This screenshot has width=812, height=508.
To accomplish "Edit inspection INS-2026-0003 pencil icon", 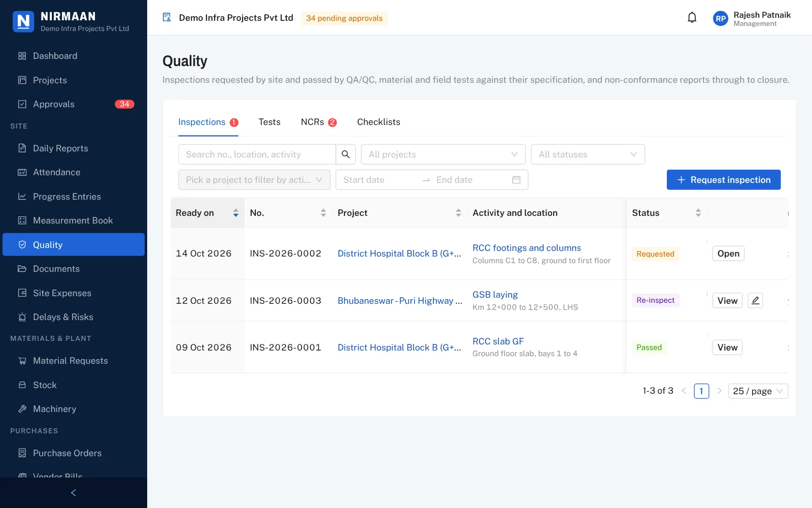I will tap(755, 300).
